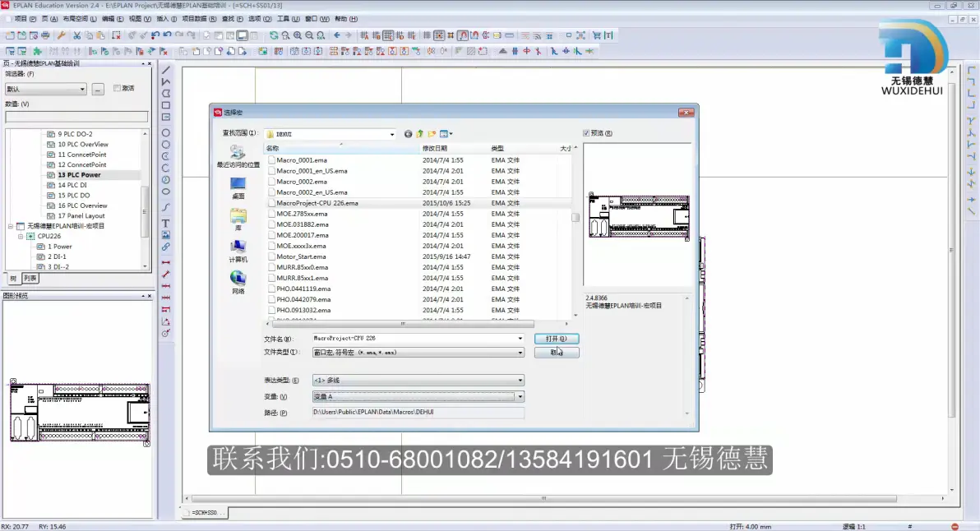Sort files by 修改日期 column header
The image size is (980, 531).
click(454, 149)
